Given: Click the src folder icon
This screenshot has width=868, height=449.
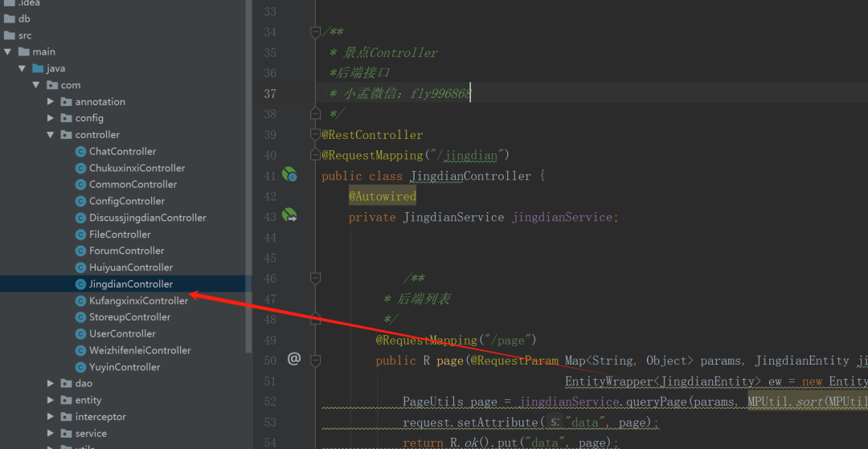Looking at the screenshot, I should [9, 35].
